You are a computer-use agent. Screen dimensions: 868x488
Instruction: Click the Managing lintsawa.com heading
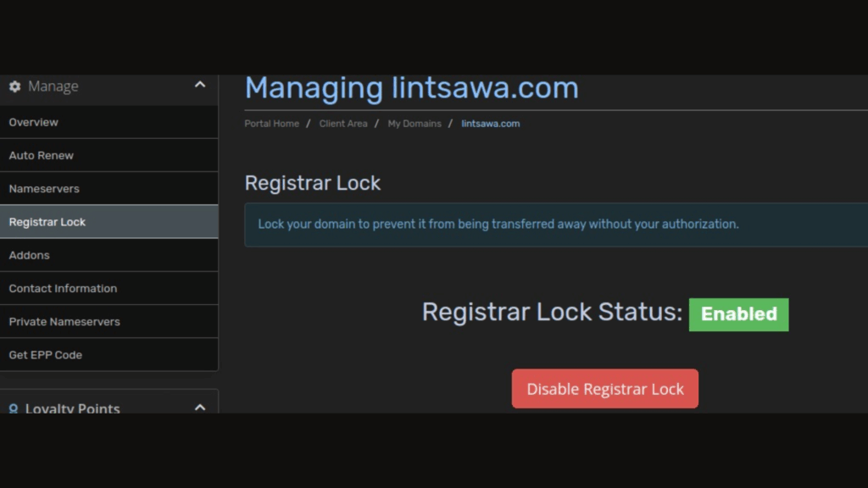click(x=412, y=88)
